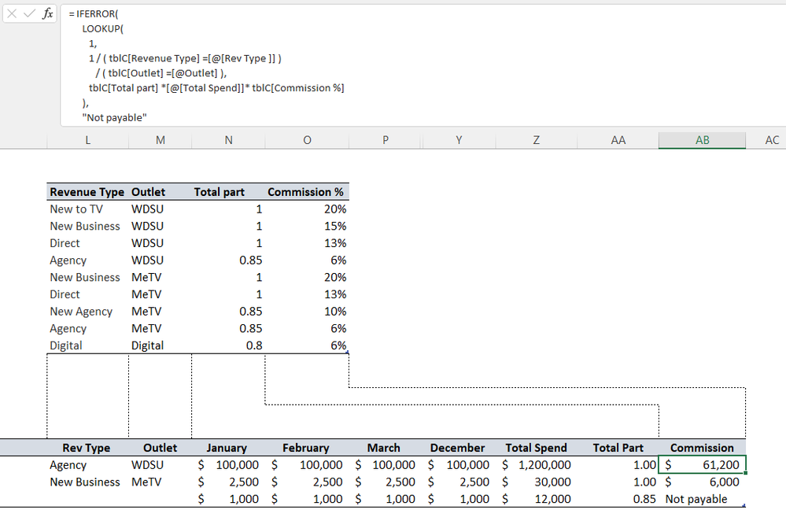
Task: Select column P header
Action: [386, 140]
